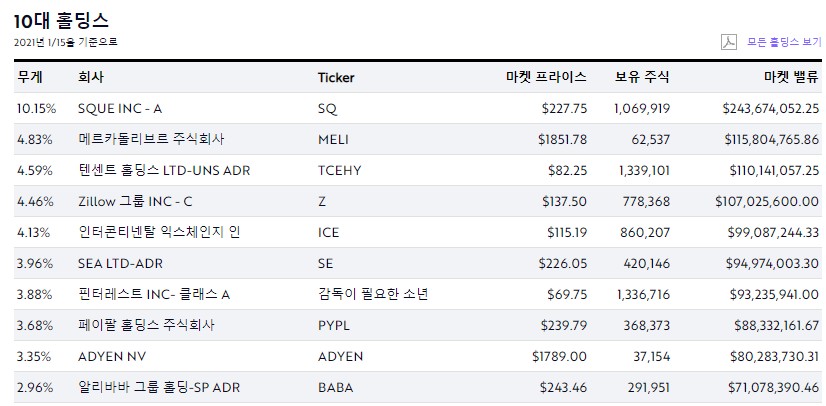Select the 보유 주식 column header

click(642, 77)
